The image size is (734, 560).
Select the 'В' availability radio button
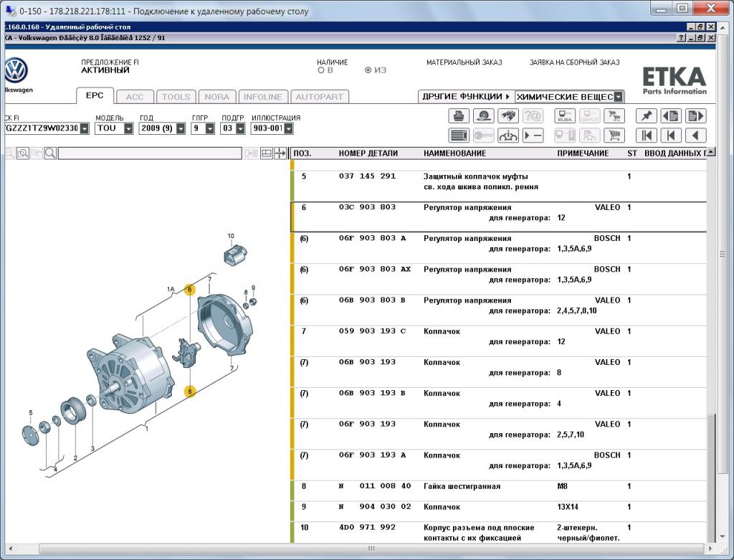[321, 70]
